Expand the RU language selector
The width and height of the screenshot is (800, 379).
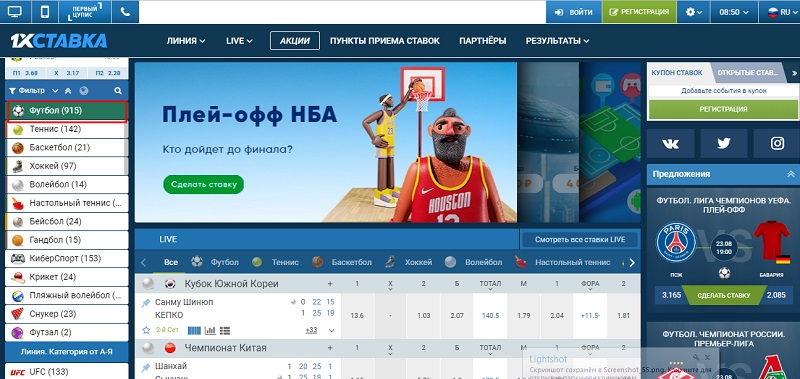pyautogui.click(x=779, y=12)
